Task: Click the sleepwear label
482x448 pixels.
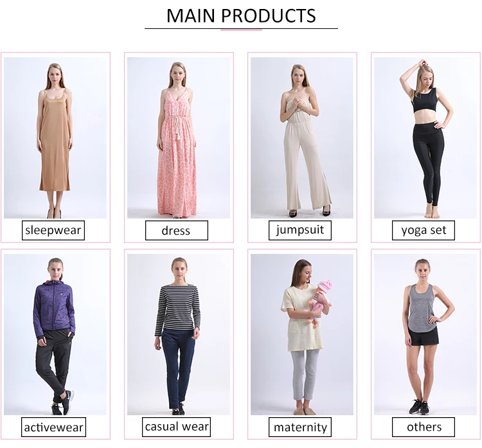Action: coord(53,230)
